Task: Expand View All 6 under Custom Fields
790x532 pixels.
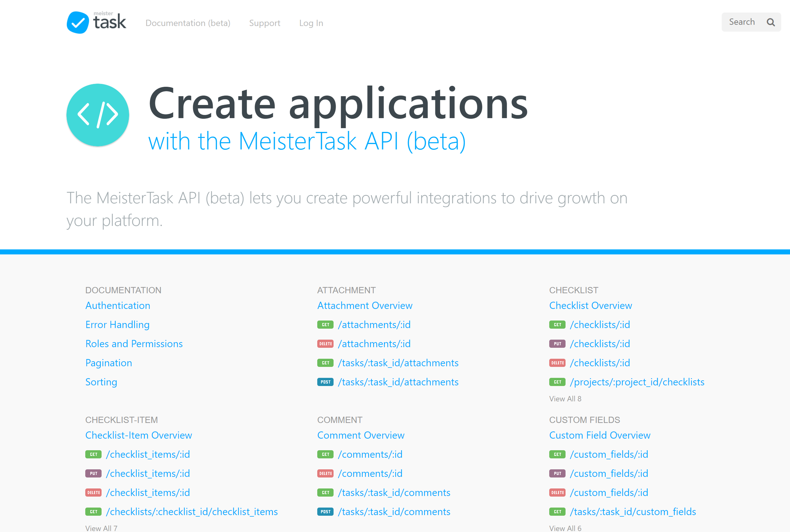Action: click(565, 528)
